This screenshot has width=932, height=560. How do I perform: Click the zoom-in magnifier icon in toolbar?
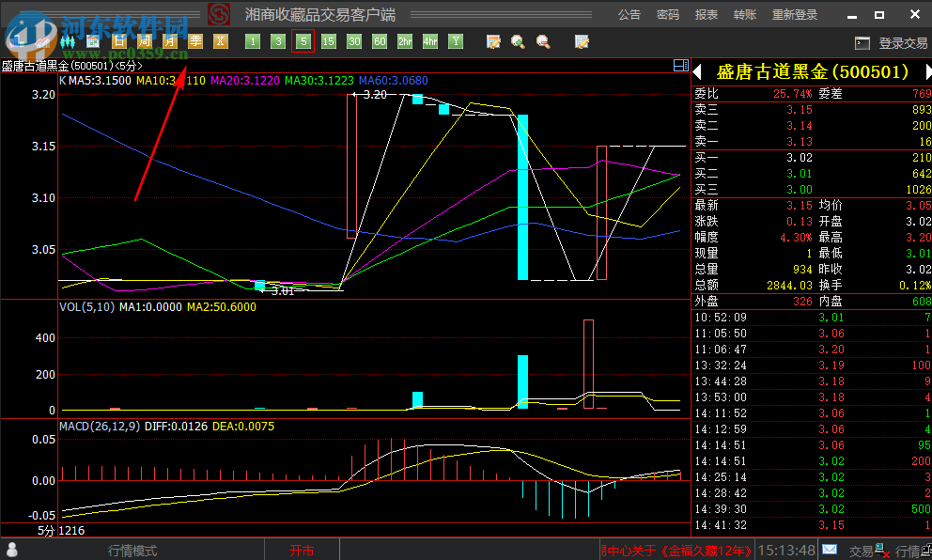pos(518,41)
